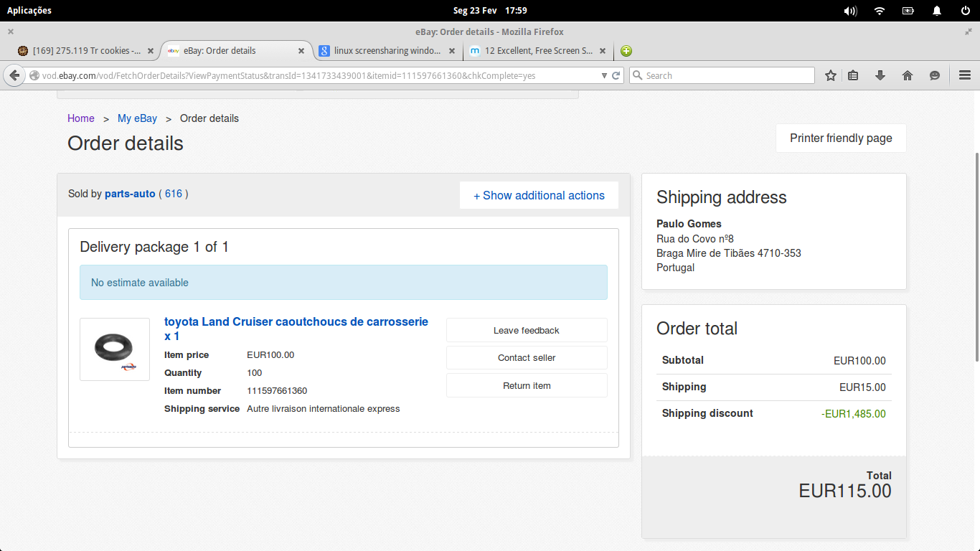Viewport: 980px width, 551px height.
Task: Click the tyre item thumbnail image
Action: pos(115,349)
